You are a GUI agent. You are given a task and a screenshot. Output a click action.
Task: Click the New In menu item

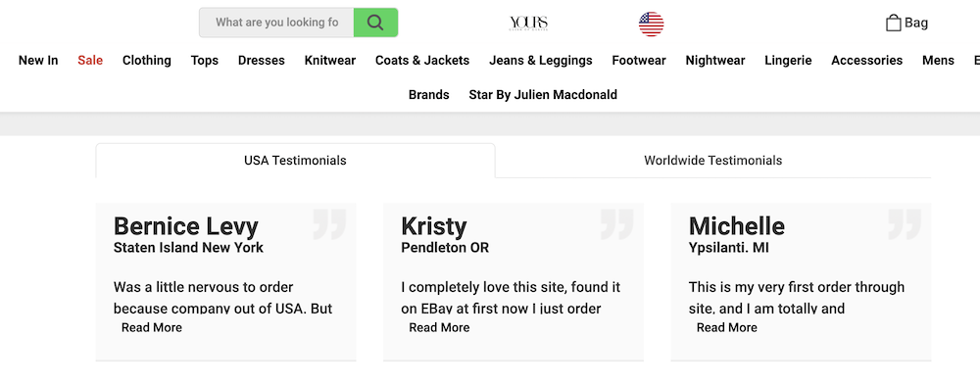[38, 61]
